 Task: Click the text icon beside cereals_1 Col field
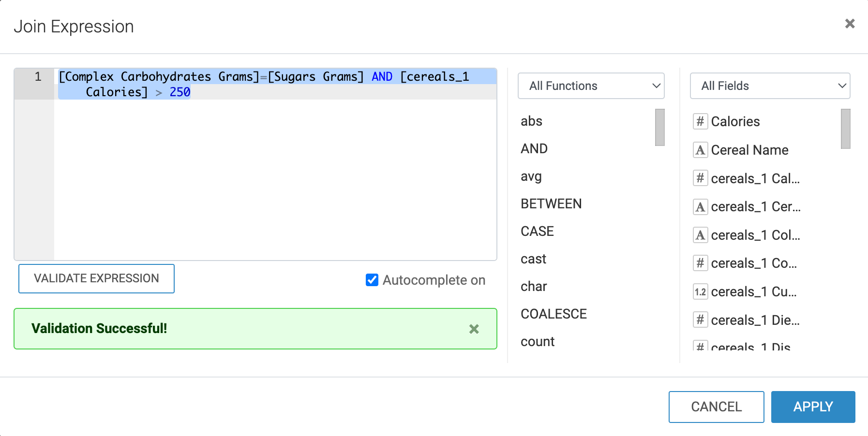point(700,235)
